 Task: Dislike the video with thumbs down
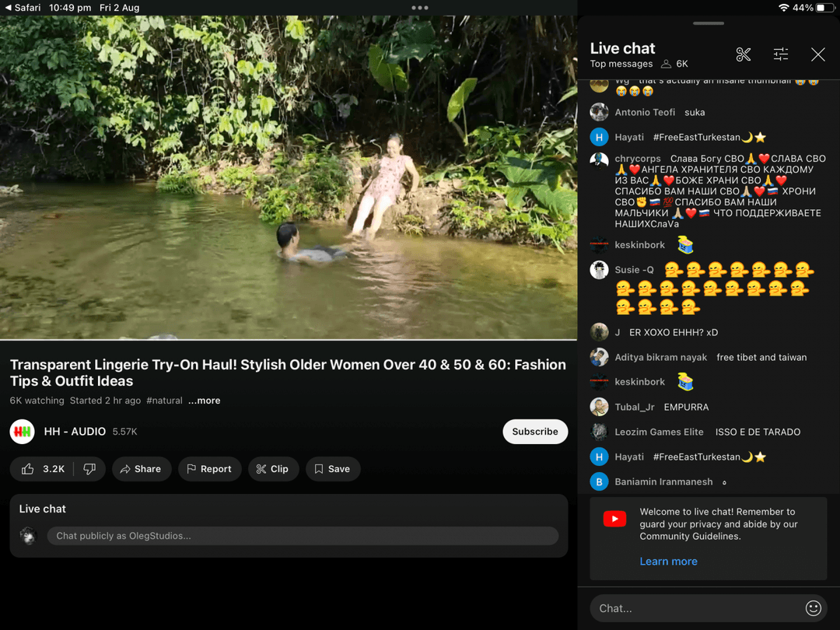point(89,469)
